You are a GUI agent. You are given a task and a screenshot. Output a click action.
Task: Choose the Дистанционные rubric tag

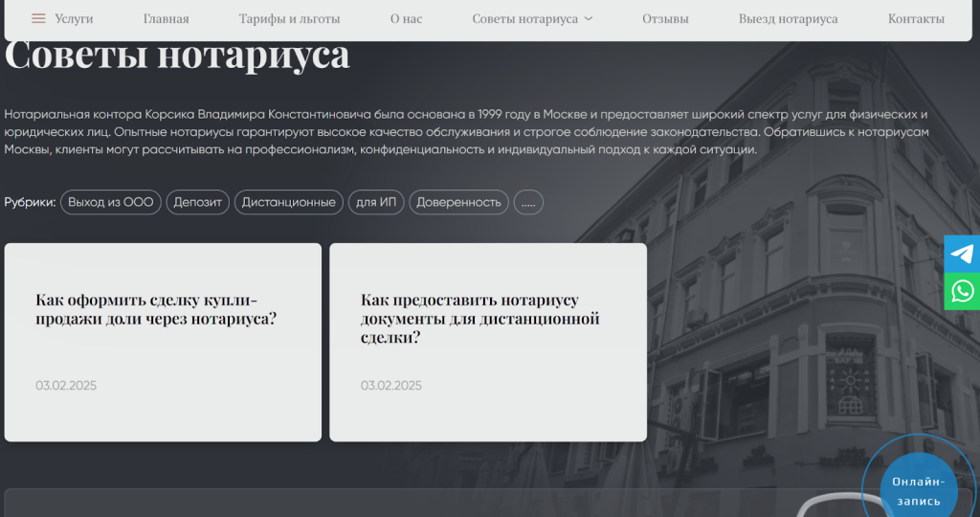(288, 202)
